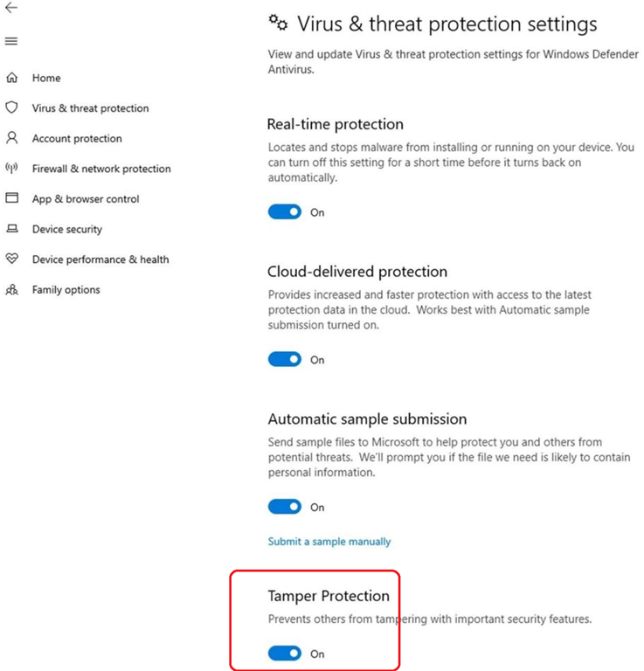644x671 pixels.
Task: Click the Account protection person icon
Action: click(x=11, y=138)
